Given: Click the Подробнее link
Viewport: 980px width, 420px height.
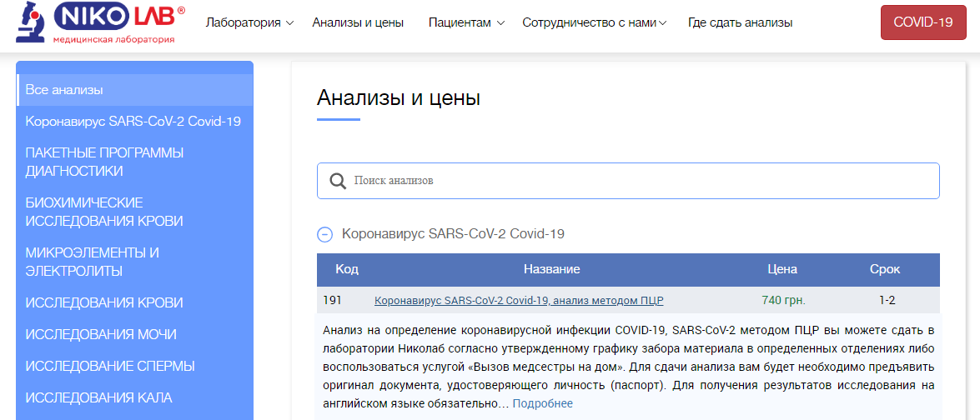Looking at the screenshot, I should (542, 404).
